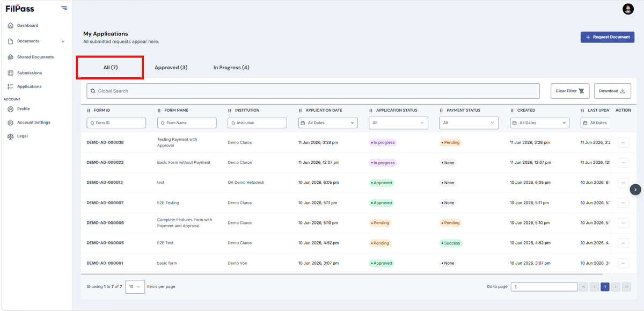The image size is (644, 311).
Task: Open the user avatar menu
Action: (x=628, y=9)
